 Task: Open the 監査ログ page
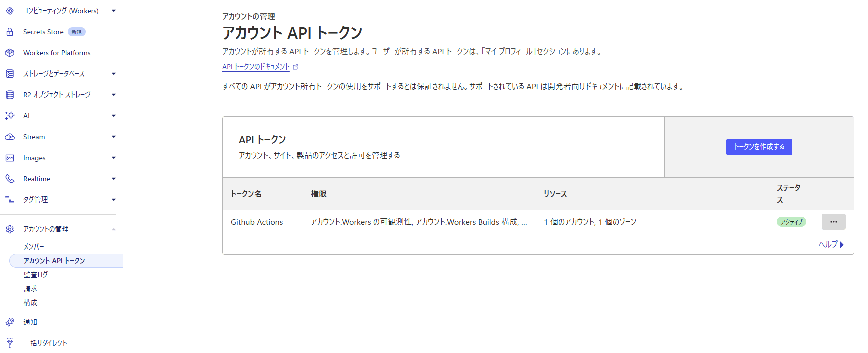(36, 275)
